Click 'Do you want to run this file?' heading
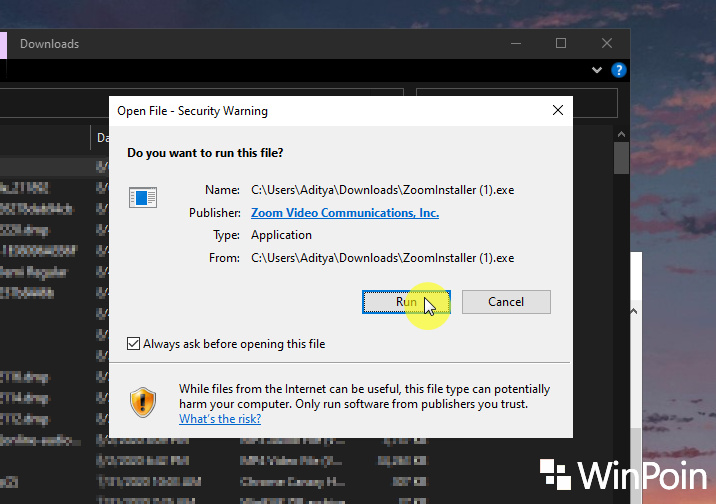The width and height of the screenshot is (716, 504). tap(205, 153)
